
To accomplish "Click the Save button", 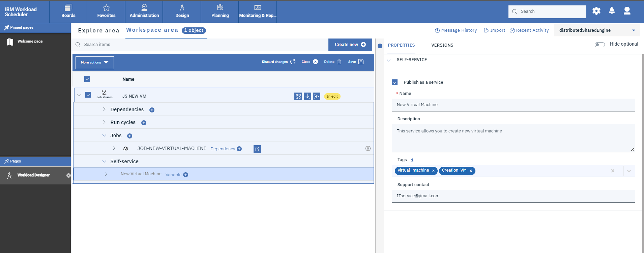I will pos(356,62).
